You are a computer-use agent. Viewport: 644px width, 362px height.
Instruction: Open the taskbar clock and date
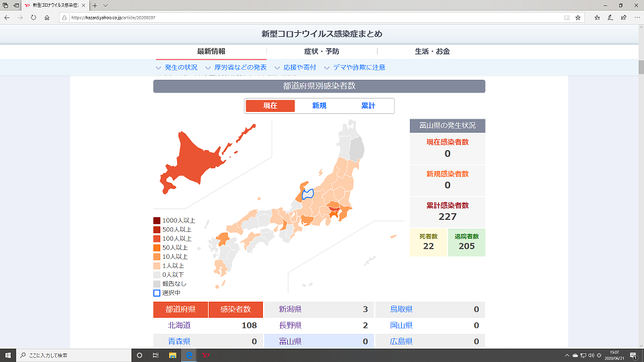click(x=614, y=355)
